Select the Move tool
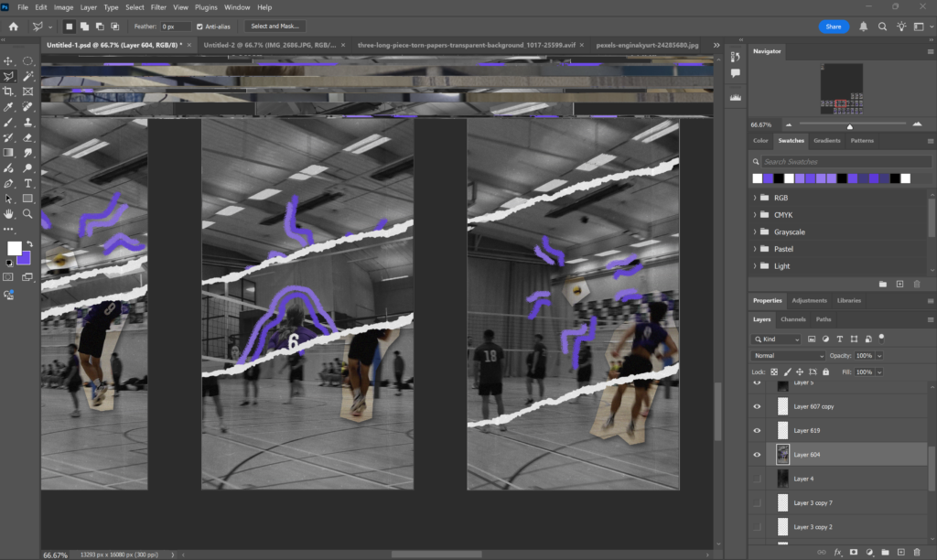The image size is (937, 560). coord(9,61)
